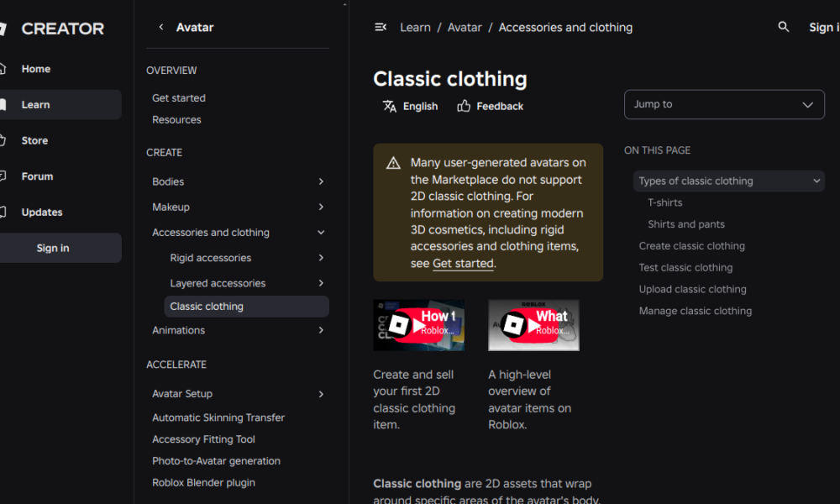This screenshot has width=840, height=504.
Task: Click the Store icon in left navigation
Action: pyautogui.click(x=3, y=140)
